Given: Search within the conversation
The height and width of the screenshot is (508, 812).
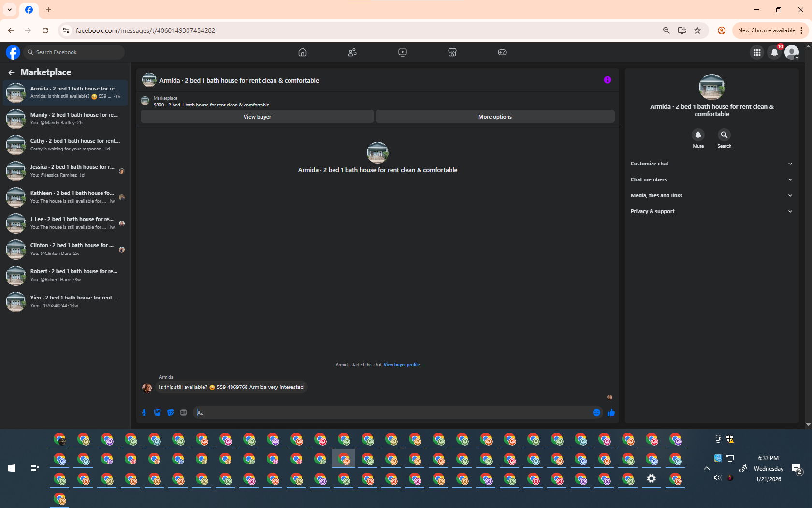Looking at the screenshot, I should [x=724, y=135].
